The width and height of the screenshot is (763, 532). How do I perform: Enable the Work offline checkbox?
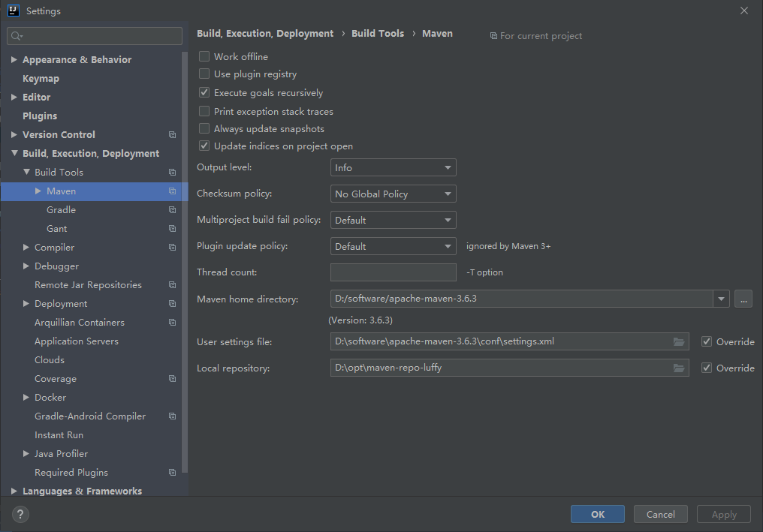(x=204, y=56)
